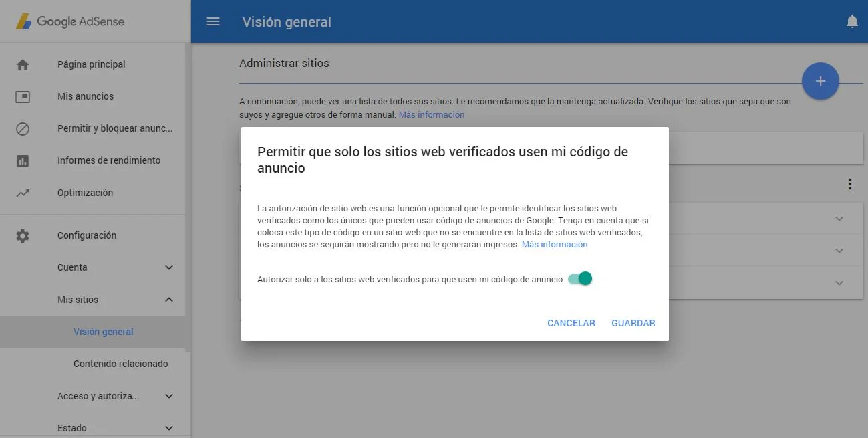This screenshot has height=438, width=868.
Task: Click the Página principal home icon
Action: [x=23, y=64]
